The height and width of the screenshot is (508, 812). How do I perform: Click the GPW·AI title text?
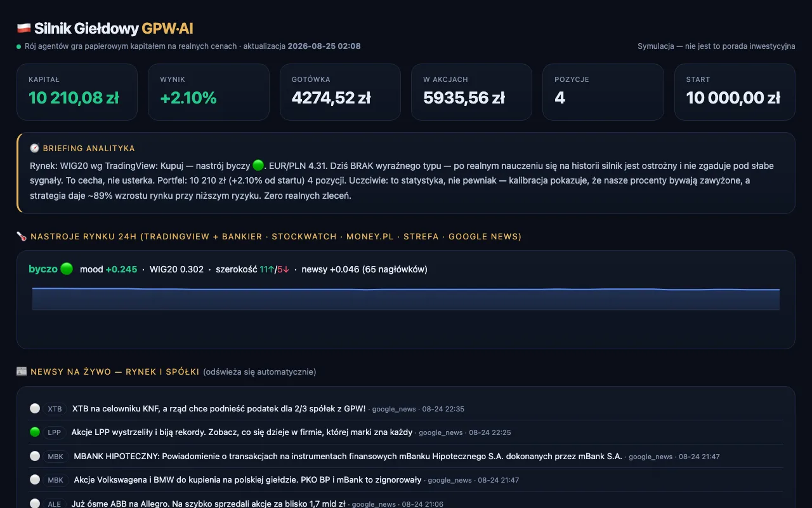167,29
